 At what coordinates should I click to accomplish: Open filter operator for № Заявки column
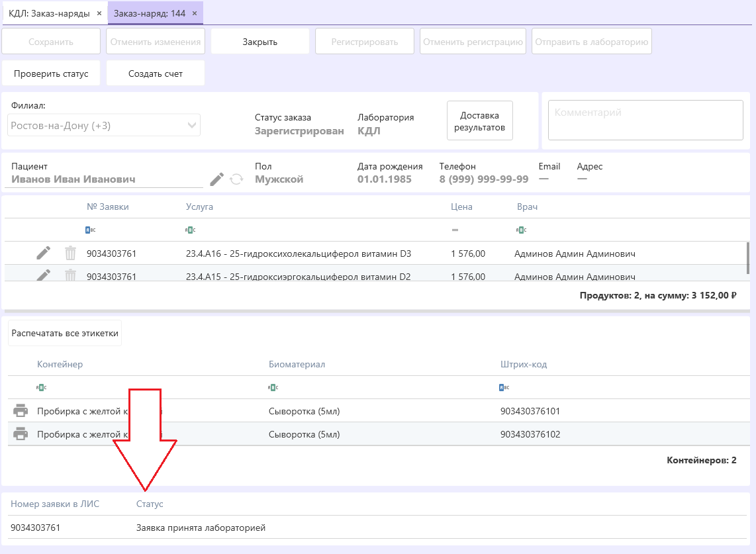(x=90, y=230)
